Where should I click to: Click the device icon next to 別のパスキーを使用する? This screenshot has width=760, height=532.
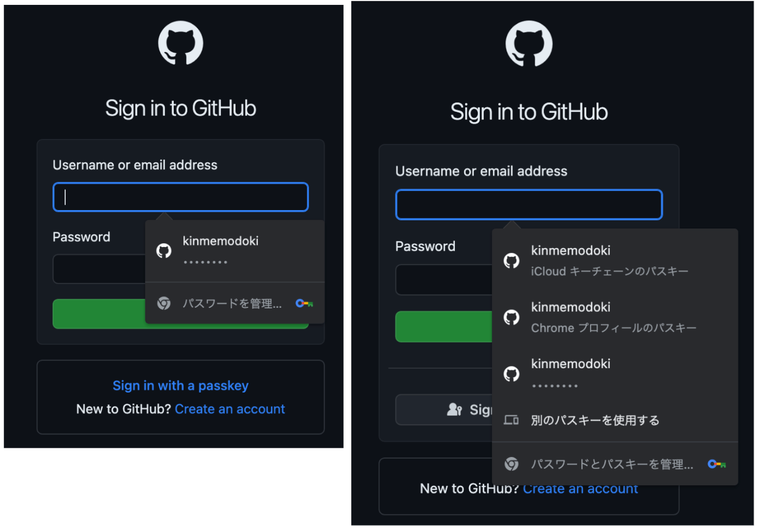pyautogui.click(x=511, y=420)
